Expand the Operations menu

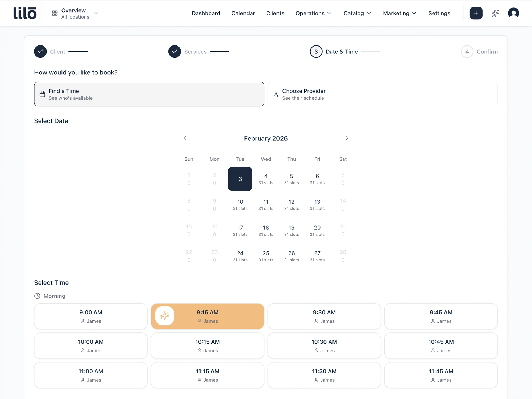[x=313, y=13]
